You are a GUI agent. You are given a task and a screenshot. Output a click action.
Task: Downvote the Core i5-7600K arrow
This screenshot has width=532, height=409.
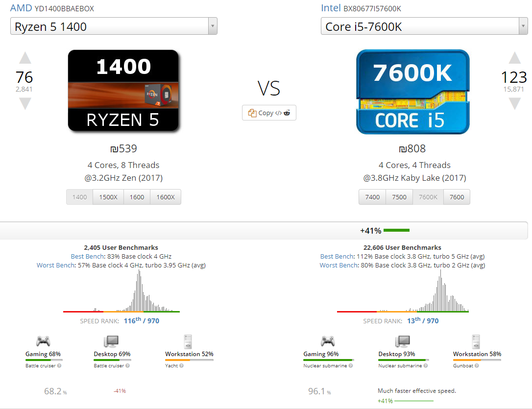click(515, 103)
